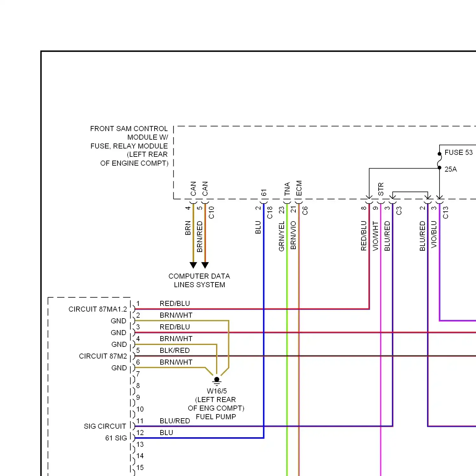Click the horizontal BLU/RED label at pin 11
Image resolution: width=476 pixels, height=476 pixels.
point(175,421)
